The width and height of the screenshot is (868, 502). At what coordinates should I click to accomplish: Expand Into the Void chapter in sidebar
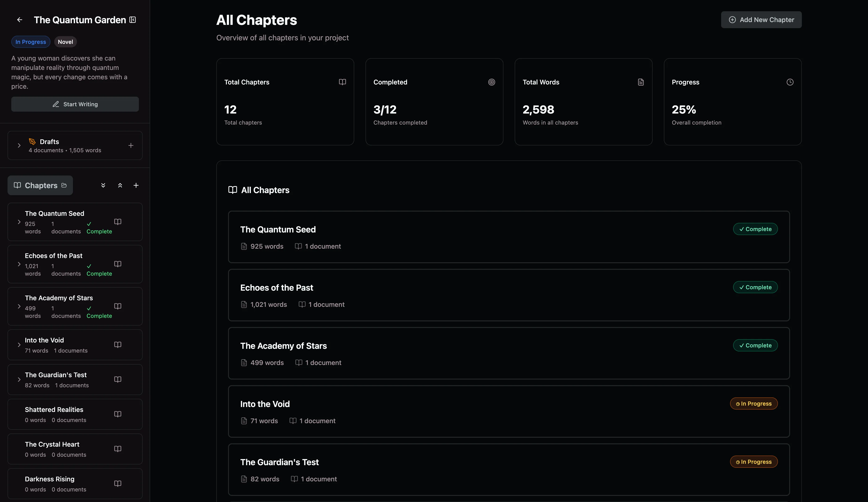[19, 345]
